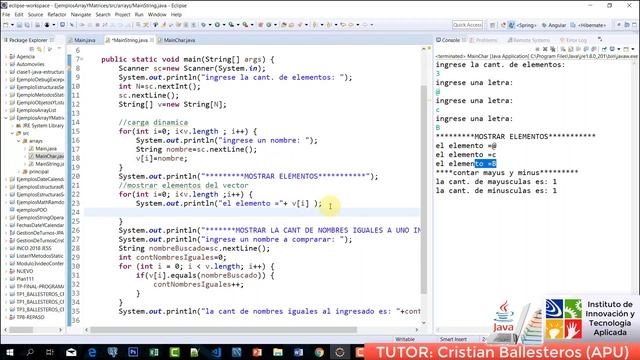
Task: Open the External Tools dropdown arrow
Action: [x=251, y=25]
